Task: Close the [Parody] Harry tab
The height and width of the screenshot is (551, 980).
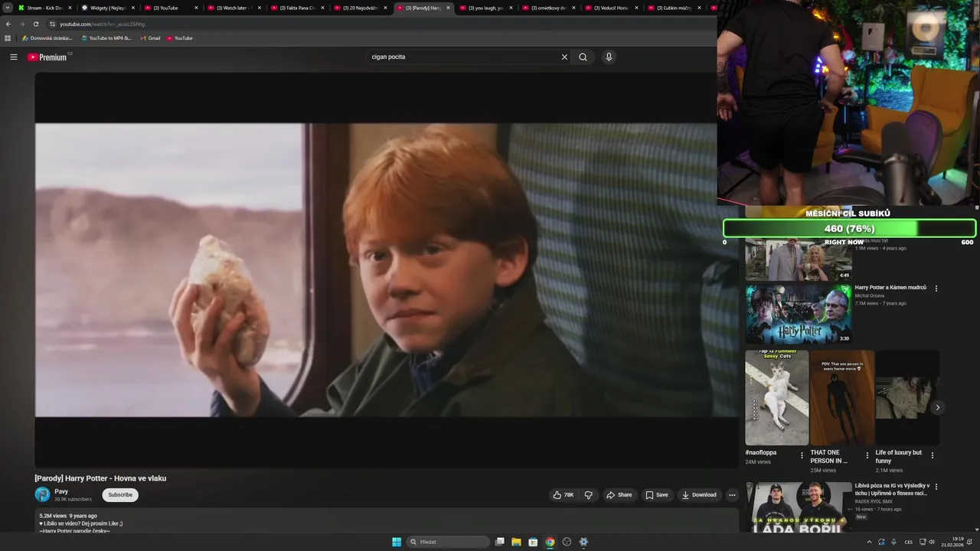Action: (449, 8)
